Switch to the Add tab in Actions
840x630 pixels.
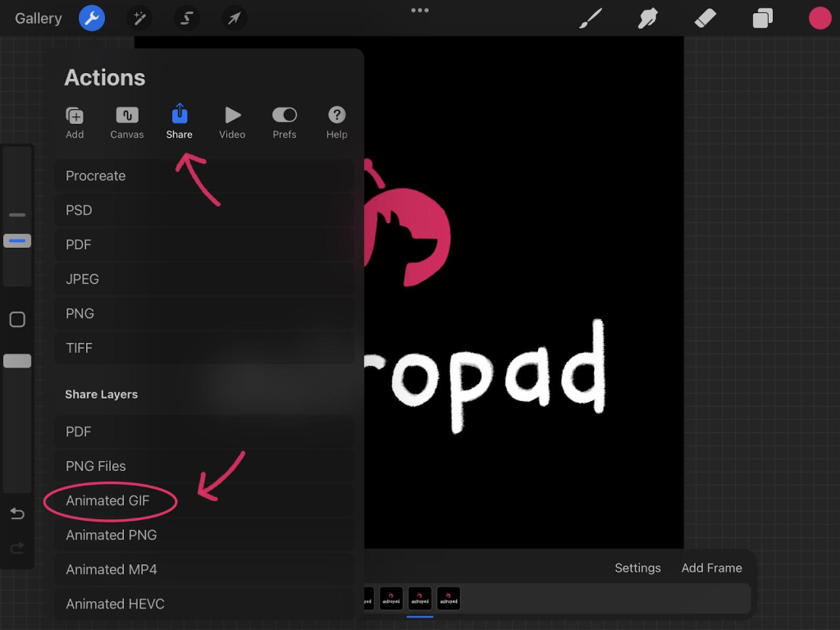point(75,122)
